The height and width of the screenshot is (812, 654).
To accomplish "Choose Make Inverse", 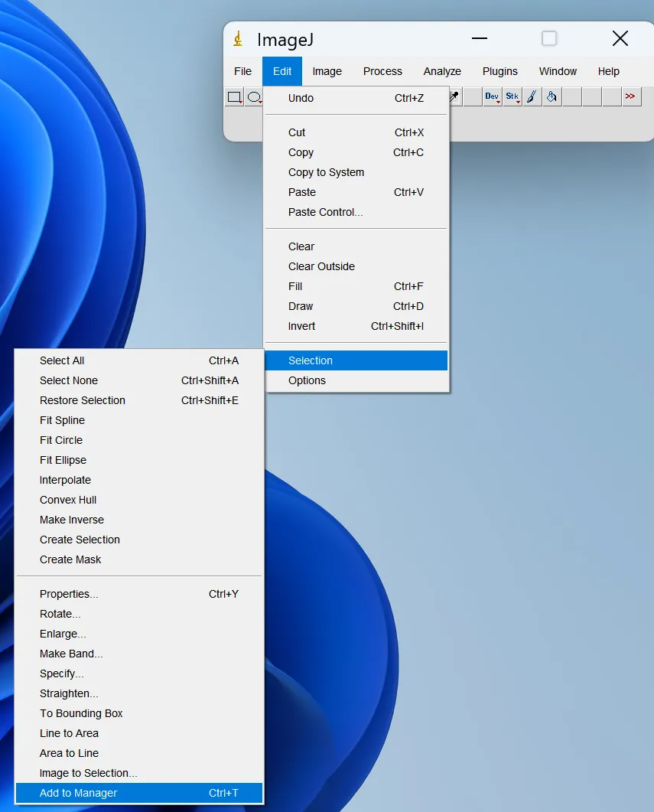I will click(139, 520).
